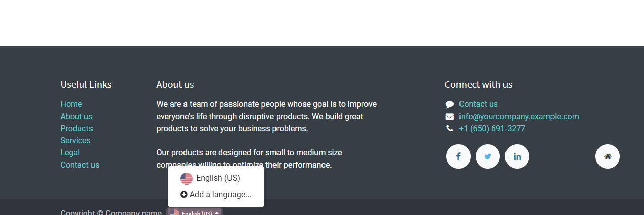644x215 pixels.
Task: Open the Home footer link
Action: coord(71,104)
